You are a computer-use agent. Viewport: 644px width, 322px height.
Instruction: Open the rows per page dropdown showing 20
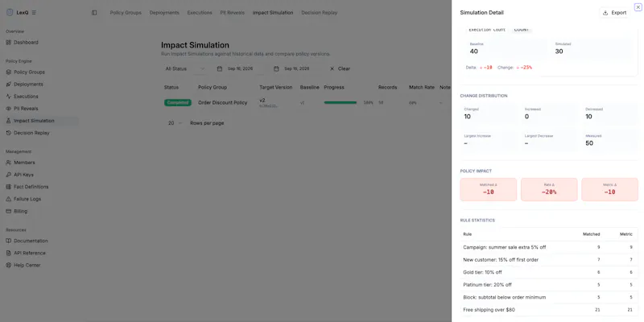[175, 123]
